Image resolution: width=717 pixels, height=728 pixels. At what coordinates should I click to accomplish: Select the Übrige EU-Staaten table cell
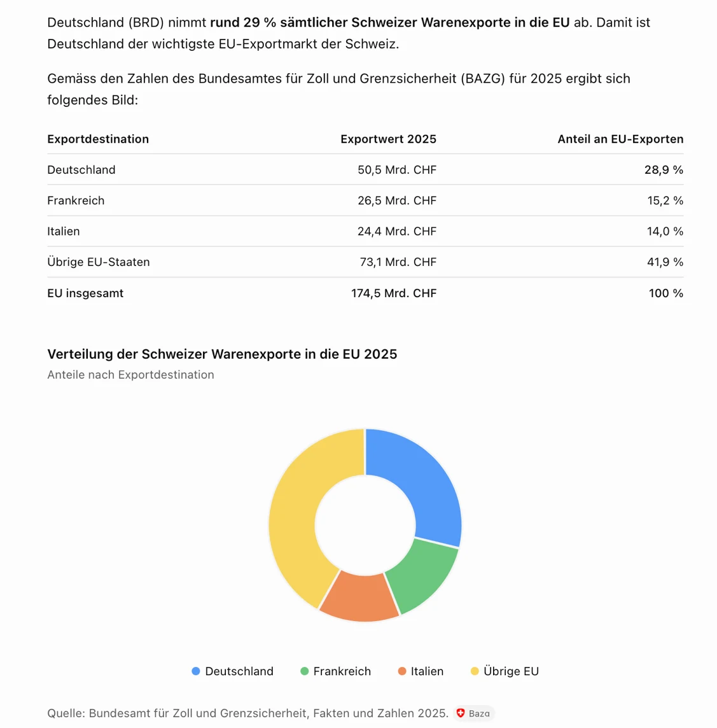(99, 262)
